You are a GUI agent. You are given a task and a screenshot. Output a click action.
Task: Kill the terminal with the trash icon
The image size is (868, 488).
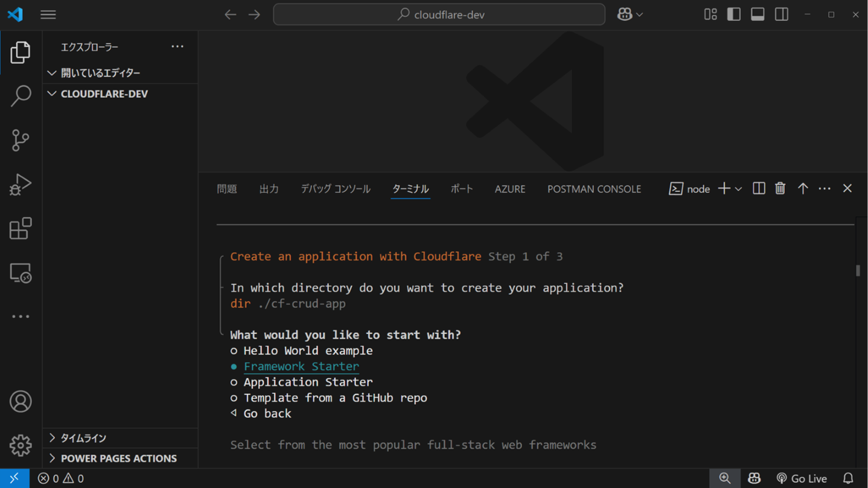click(780, 188)
